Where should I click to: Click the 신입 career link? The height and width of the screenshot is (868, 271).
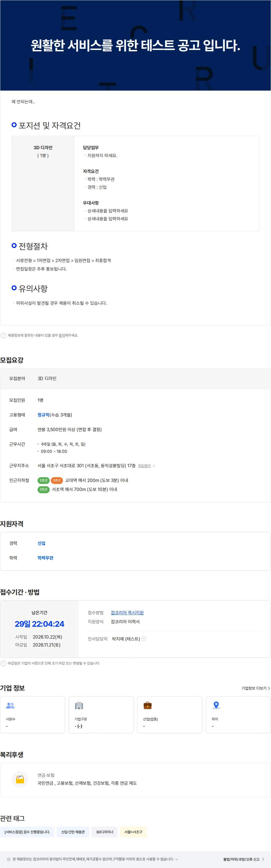(x=41, y=543)
